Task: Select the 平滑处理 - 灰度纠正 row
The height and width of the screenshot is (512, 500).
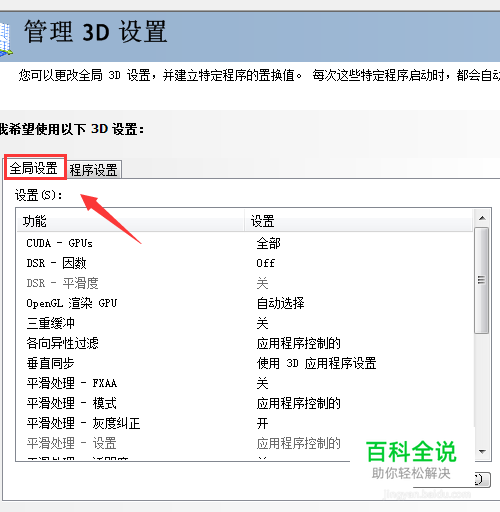Action: click(245, 423)
